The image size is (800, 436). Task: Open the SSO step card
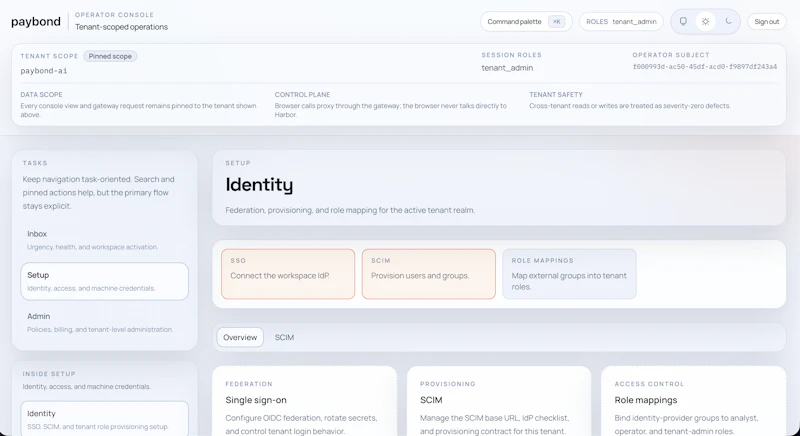tap(288, 274)
